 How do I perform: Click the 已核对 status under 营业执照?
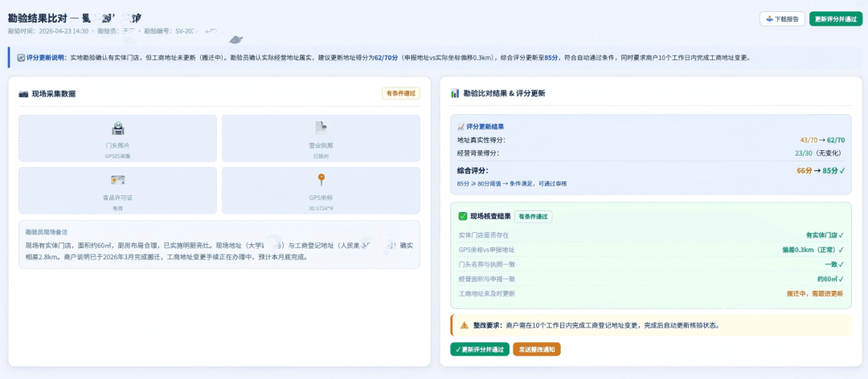[321, 156]
